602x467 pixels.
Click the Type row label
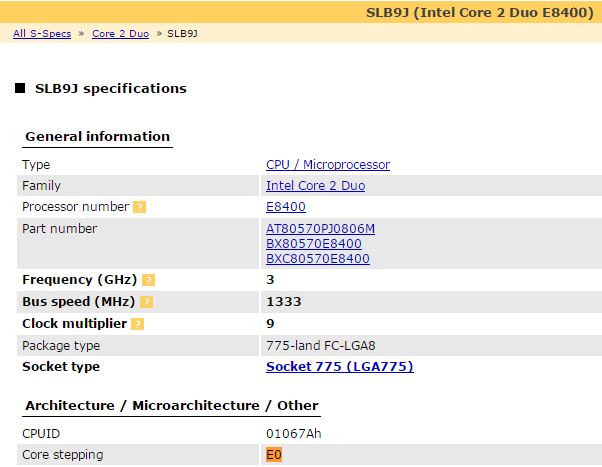click(36, 165)
